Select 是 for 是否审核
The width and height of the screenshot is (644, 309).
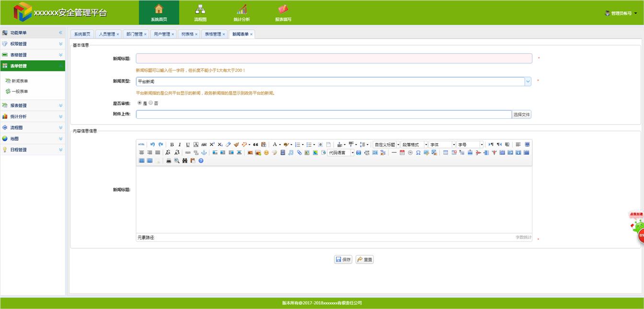click(139, 103)
